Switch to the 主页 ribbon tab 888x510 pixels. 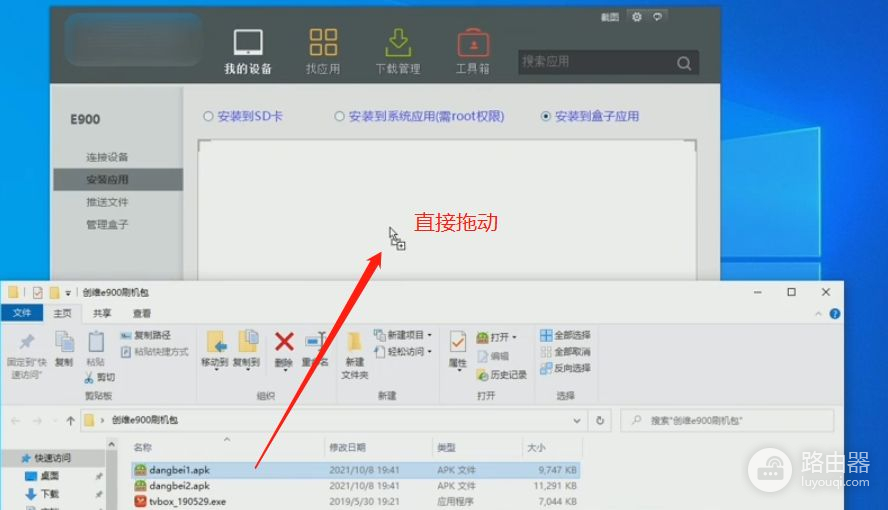pos(62,313)
